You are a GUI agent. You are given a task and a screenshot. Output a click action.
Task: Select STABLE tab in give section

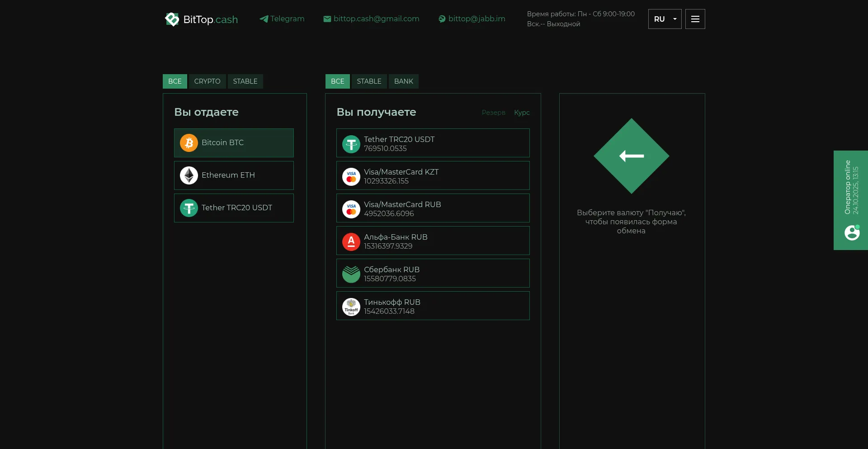pos(245,81)
